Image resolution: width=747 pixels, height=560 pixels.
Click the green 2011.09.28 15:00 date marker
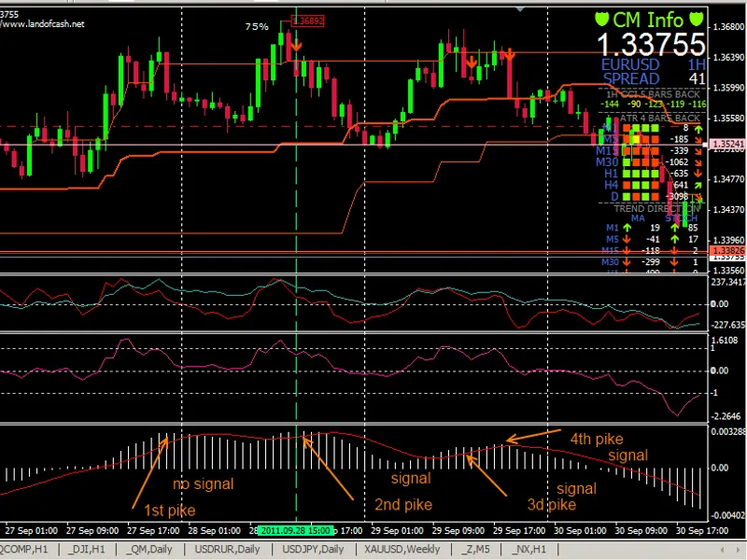tap(295, 530)
